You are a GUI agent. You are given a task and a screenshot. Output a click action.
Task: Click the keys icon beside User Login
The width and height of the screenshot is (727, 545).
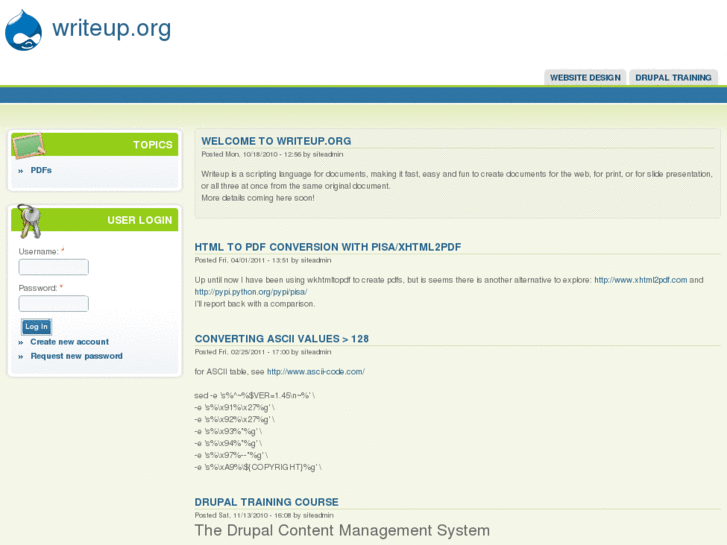pyautogui.click(x=29, y=221)
